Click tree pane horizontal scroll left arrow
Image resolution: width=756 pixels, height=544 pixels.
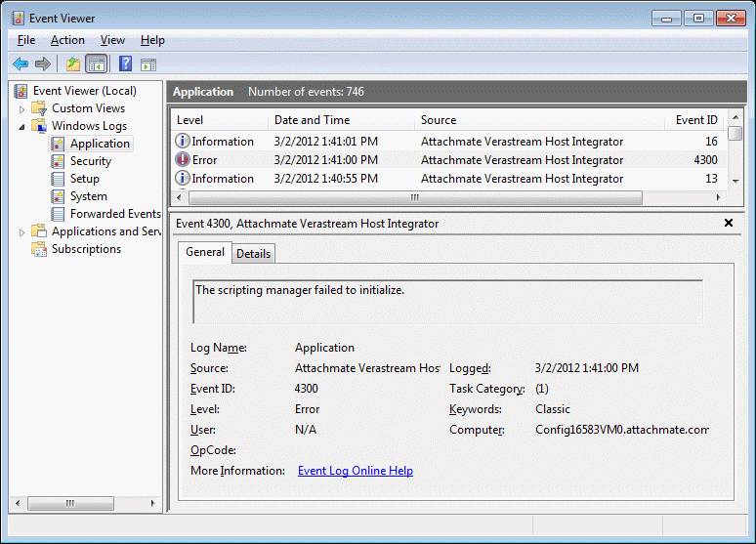18,504
